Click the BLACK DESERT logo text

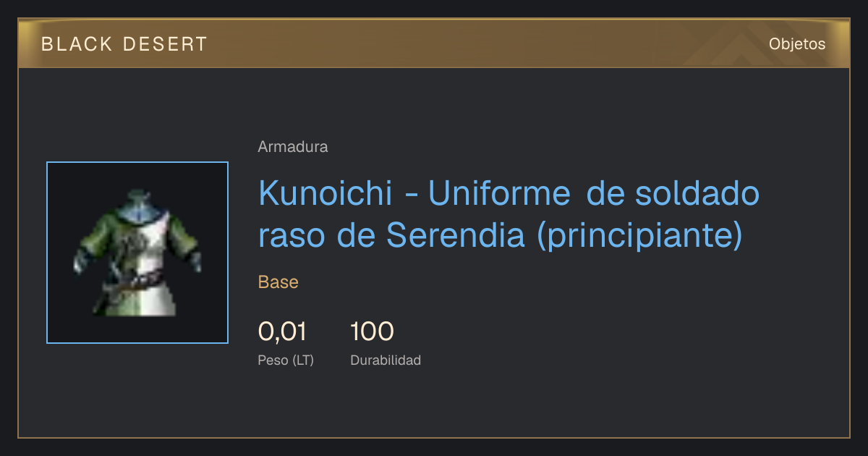click(x=124, y=44)
